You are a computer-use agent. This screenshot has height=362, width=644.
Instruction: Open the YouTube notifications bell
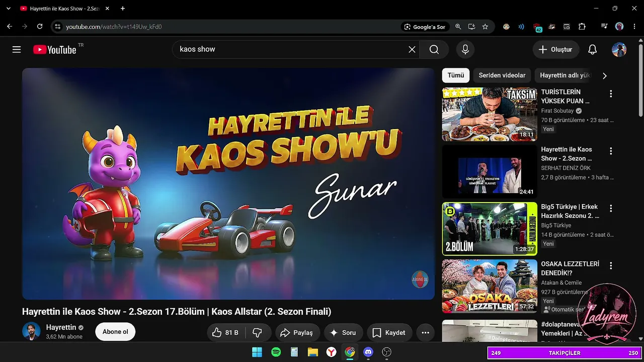click(593, 49)
